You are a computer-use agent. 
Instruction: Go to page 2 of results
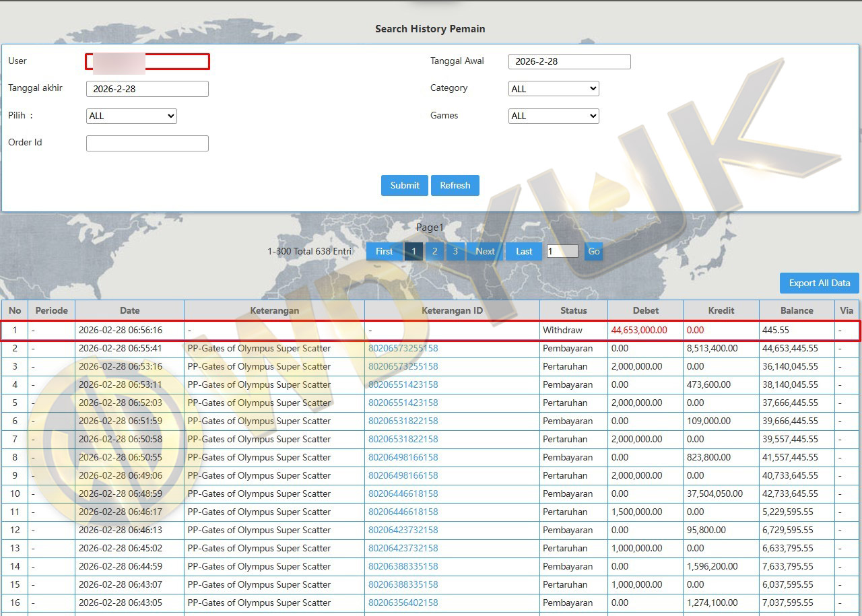click(434, 251)
